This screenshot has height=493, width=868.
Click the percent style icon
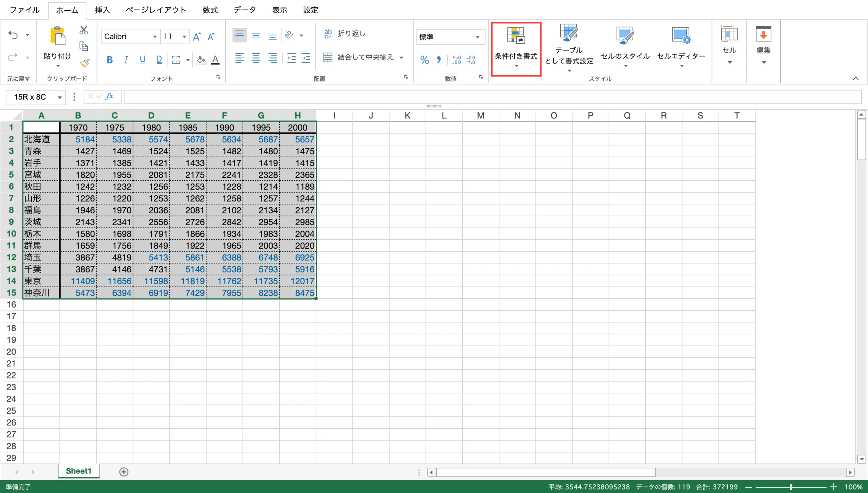pos(424,60)
